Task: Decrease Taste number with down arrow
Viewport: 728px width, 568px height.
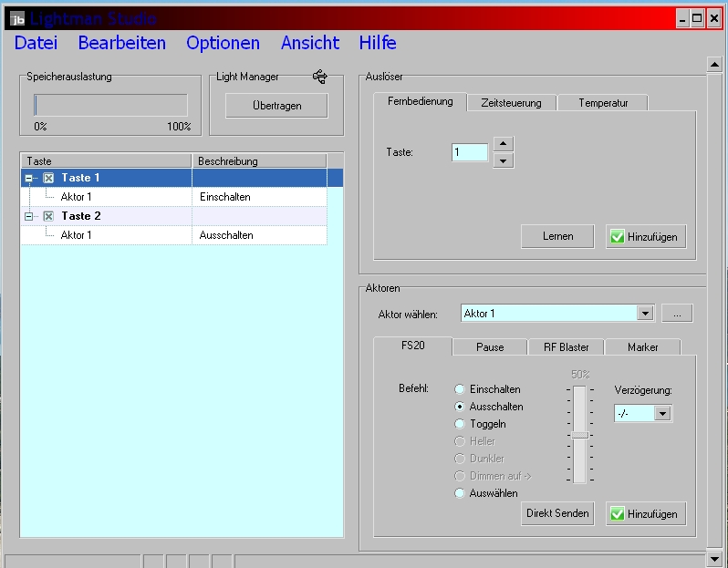Action: 503,160
